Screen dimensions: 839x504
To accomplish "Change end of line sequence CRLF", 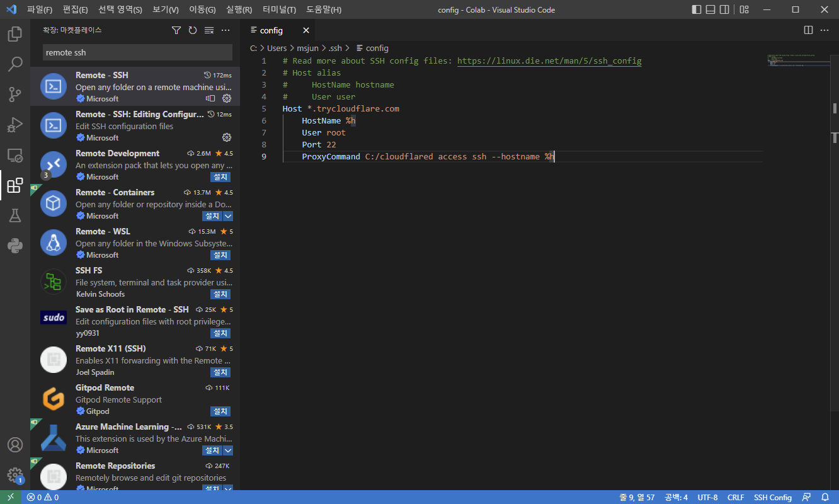I will pos(736,497).
